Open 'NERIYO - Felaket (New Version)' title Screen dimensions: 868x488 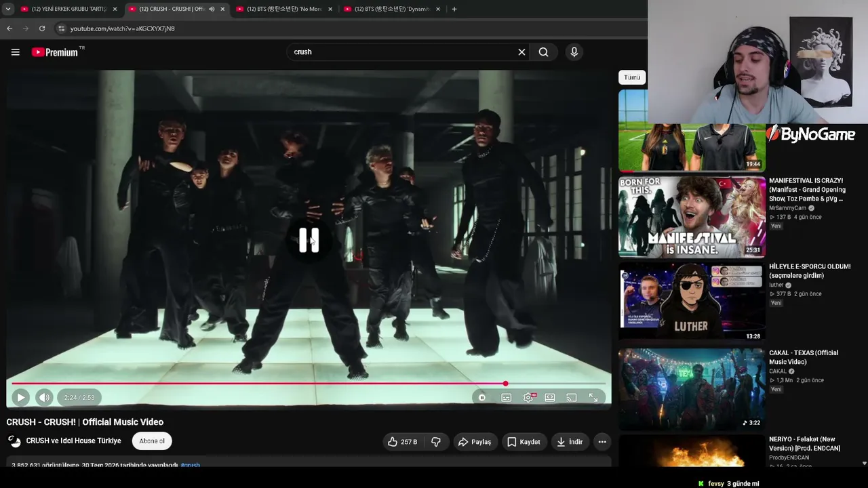805,443
